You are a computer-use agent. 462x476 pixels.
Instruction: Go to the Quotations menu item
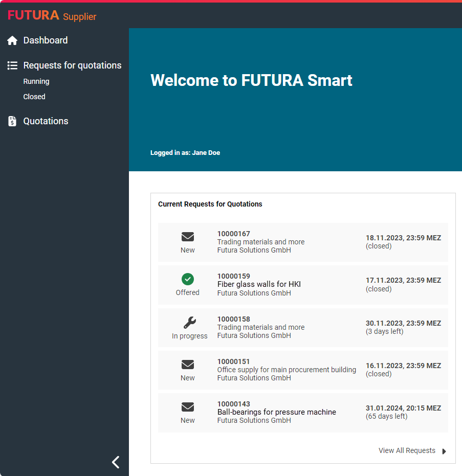(x=46, y=121)
